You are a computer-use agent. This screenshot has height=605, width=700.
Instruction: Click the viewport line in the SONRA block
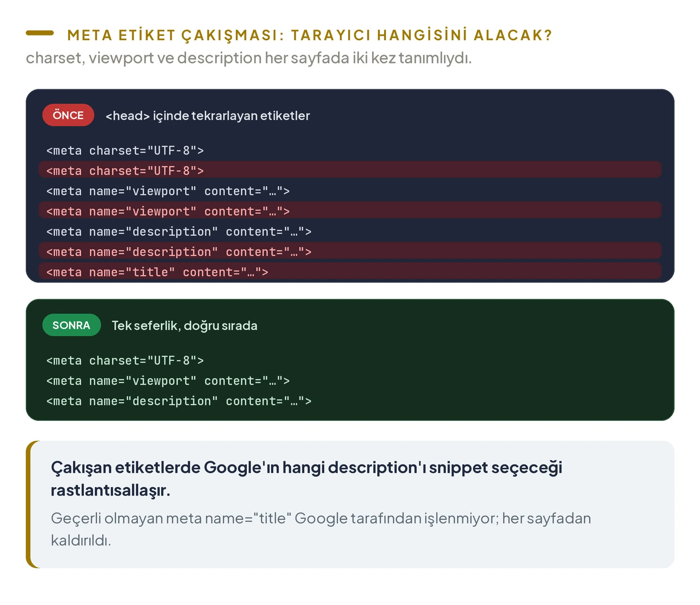[x=168, y=381]
